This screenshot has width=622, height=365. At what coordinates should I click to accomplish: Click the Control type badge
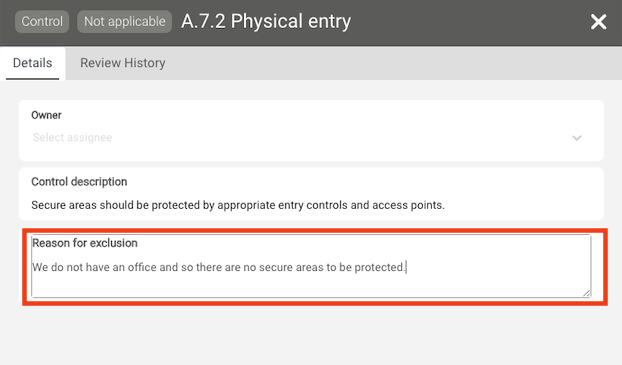tap(42, 21)
